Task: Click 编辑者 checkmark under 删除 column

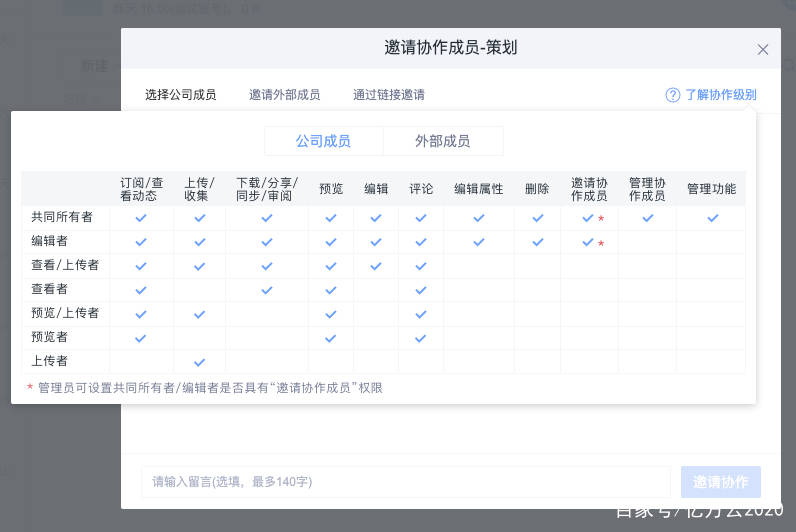Action: click(538, 241)
